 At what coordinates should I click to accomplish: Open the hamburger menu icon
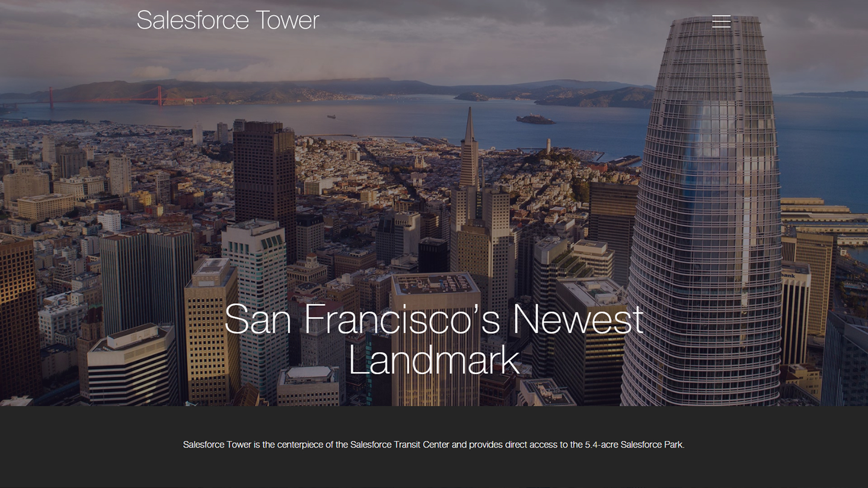pos(722,21)
